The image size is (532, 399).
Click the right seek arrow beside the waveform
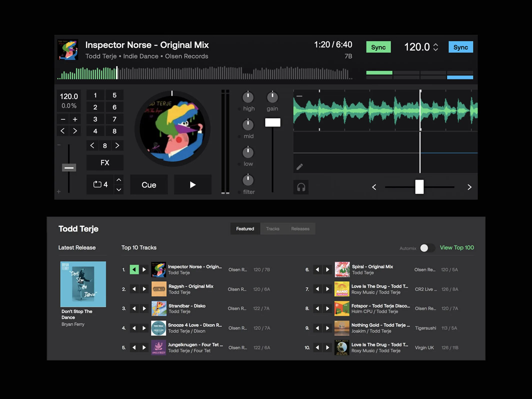tap(470, 187)
